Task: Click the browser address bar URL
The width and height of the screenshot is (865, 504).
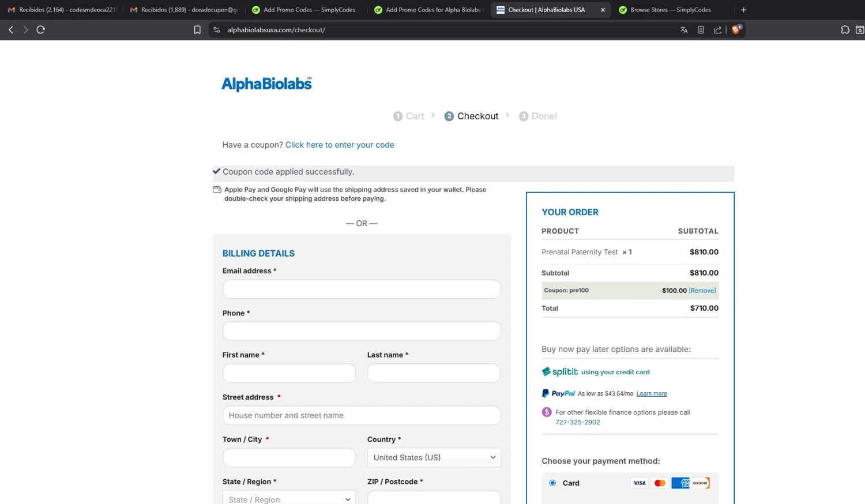Action: (276, 30)
